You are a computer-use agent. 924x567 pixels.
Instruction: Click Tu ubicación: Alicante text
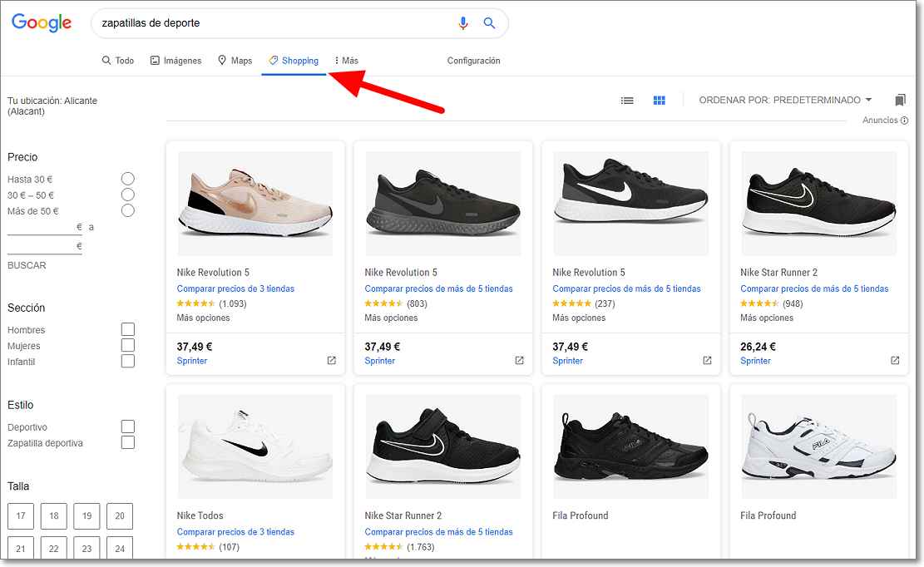point(52,106)
